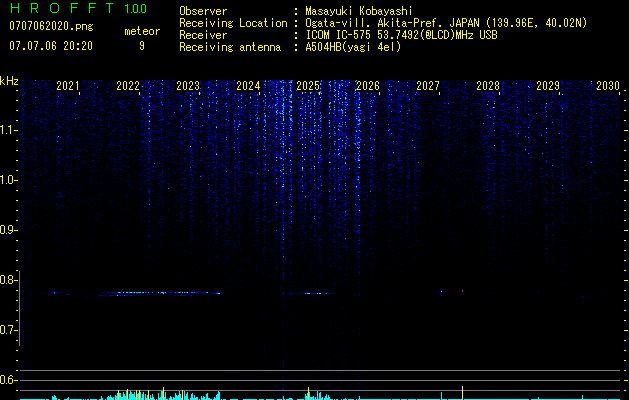Click the 2021 time marker

67,86
